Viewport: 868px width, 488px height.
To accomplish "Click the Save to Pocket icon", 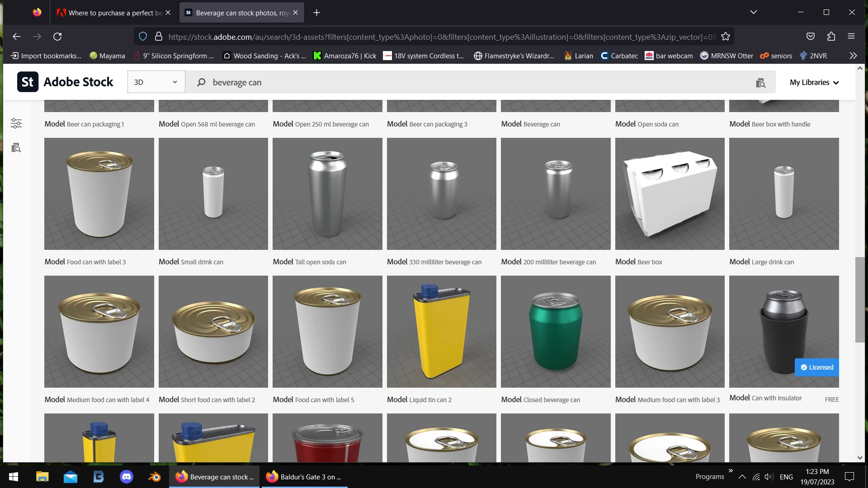I will 811,37.
